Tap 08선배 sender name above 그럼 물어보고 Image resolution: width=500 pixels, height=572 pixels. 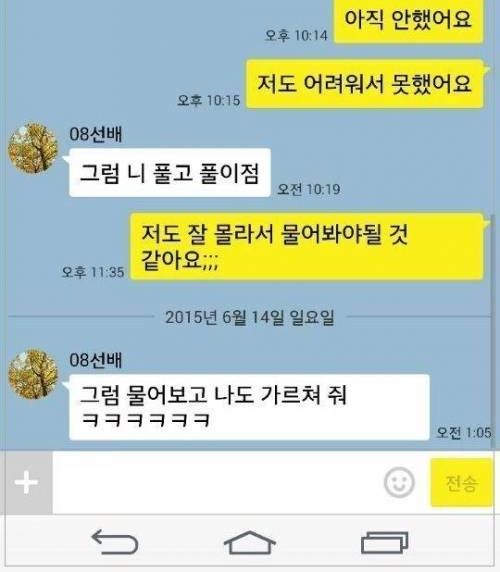click(96, 360)
